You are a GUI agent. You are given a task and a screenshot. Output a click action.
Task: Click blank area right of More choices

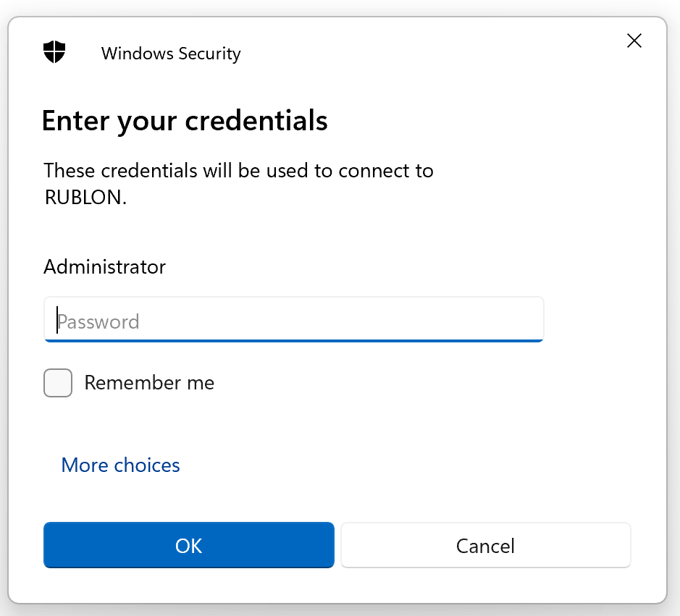click(398, 465)
